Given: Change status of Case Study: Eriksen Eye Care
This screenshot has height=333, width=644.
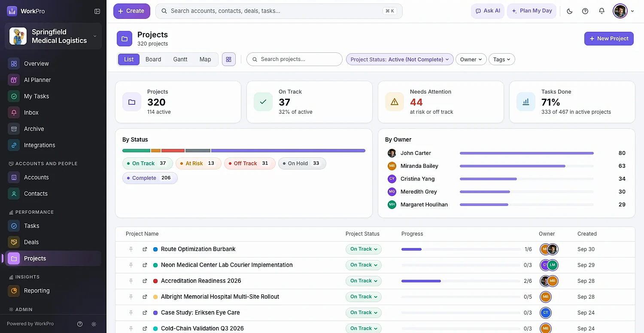Looking at the screenshot, I should tap(364, 313).
